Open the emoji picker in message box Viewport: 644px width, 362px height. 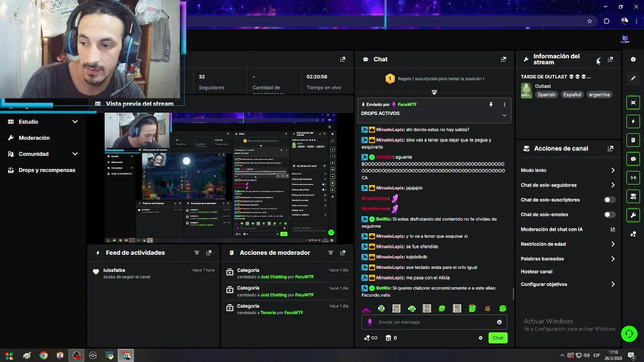coord(499,322)
